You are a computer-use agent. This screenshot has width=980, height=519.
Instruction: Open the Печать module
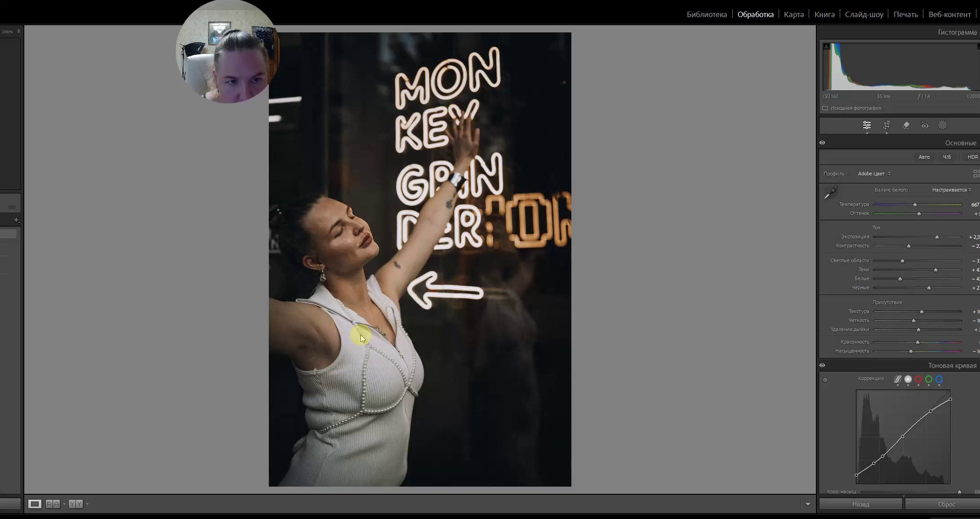point(905,14)
